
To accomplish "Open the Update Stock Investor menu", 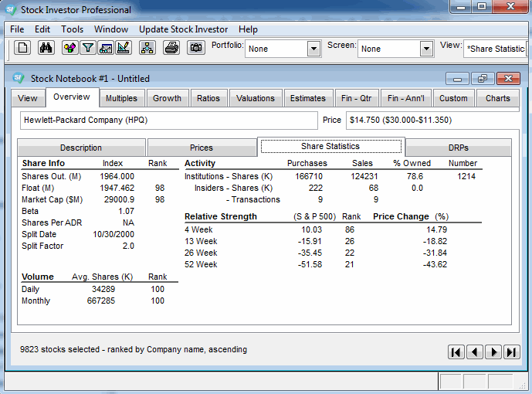I will coord(183,29).
